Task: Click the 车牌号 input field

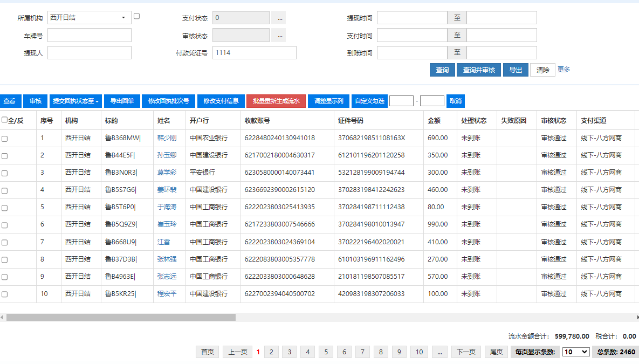Action: click(x=90, y=36)
